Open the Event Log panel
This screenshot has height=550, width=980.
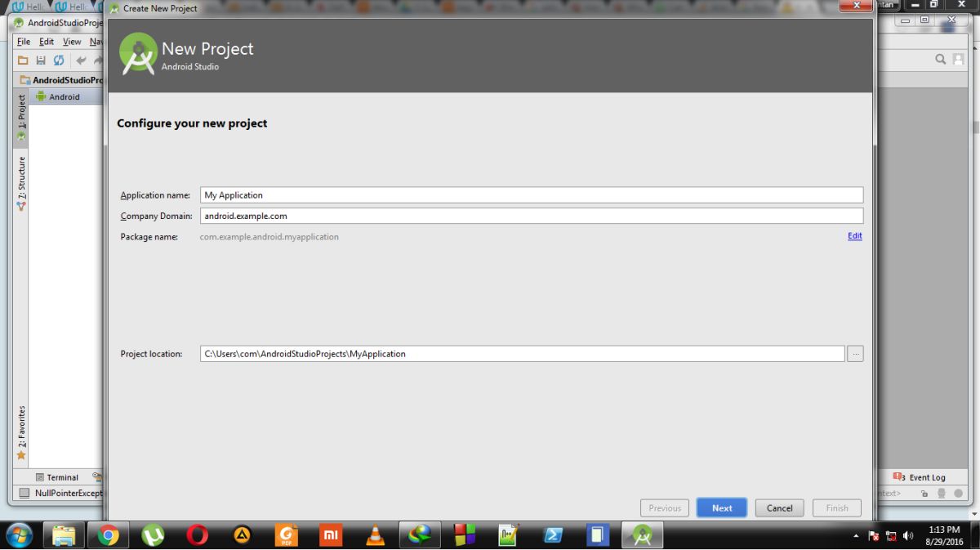919,477
